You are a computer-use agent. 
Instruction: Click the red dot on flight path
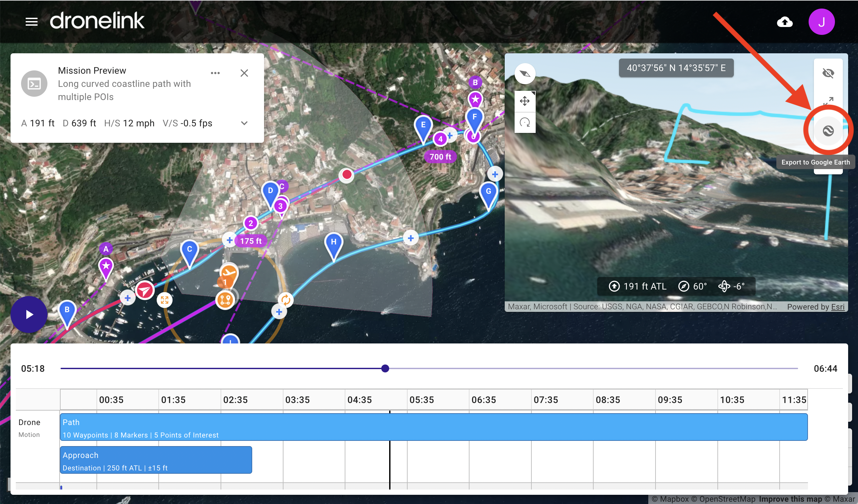[x=346, y=175]
